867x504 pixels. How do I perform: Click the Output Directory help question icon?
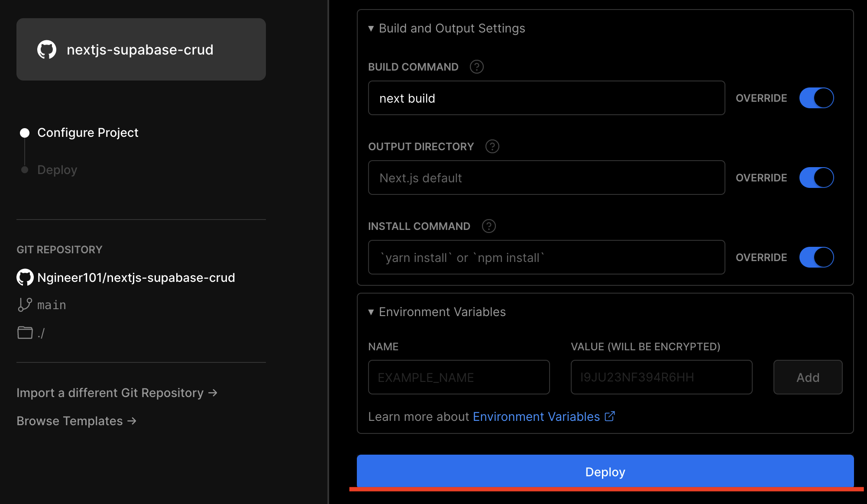492,146
